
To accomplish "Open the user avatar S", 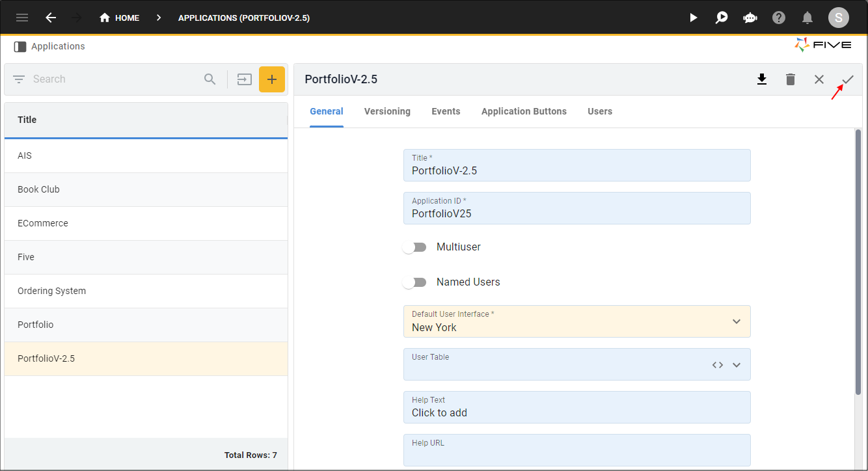I will [839, 18].
